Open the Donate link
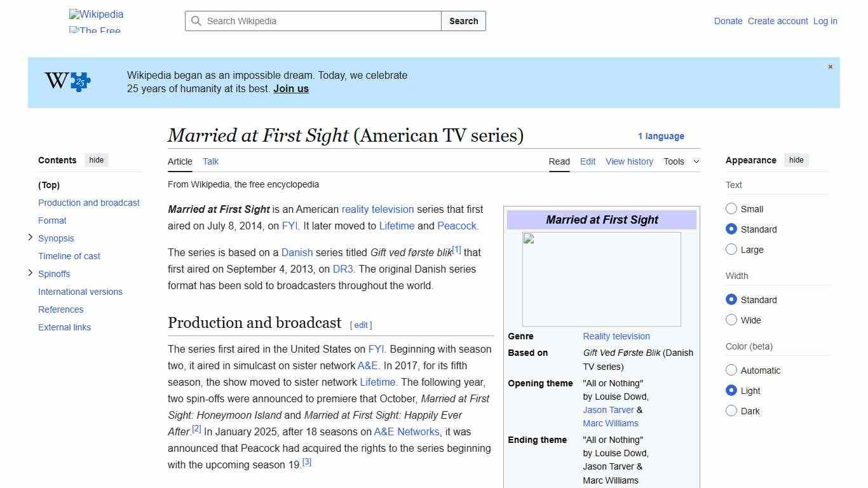The width and height of the screenshot is (868, 488). [728, 21]
